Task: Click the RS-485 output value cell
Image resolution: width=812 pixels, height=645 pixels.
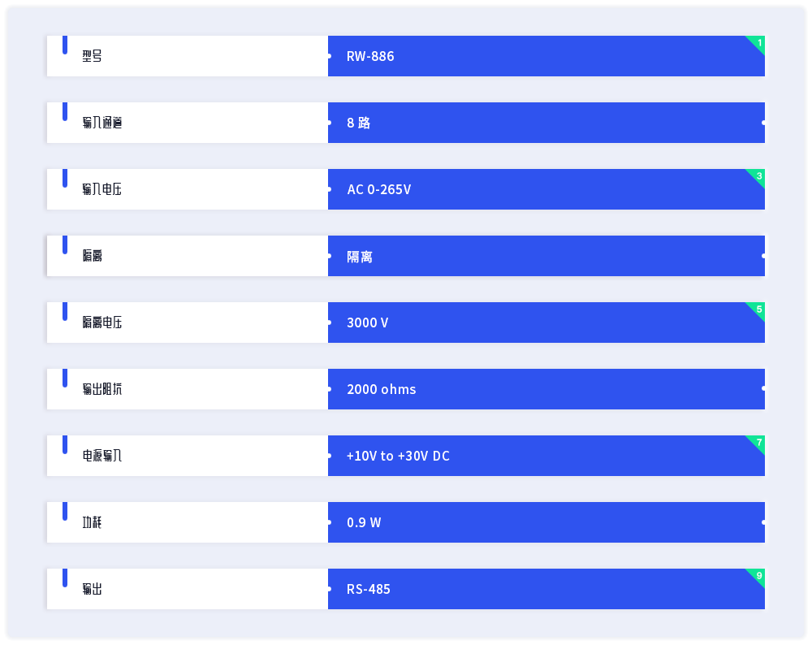Action: [x=546, y=589]
